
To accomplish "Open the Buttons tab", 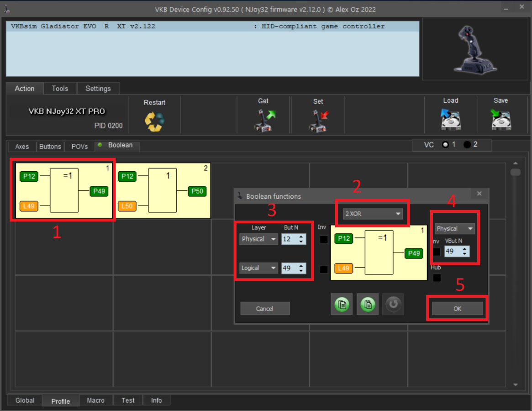I will tap(50, 147).
